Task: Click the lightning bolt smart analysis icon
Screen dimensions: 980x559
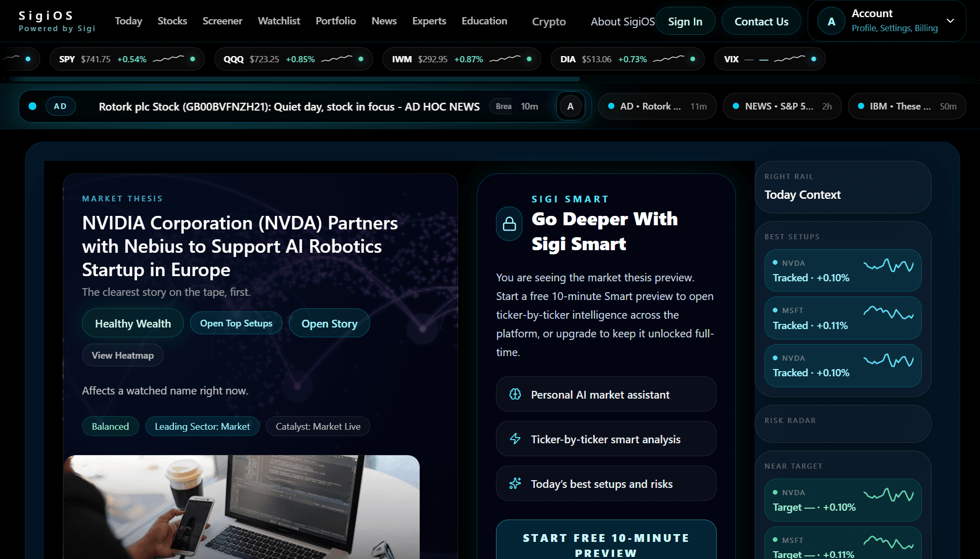Action: [x=515, y=439]
